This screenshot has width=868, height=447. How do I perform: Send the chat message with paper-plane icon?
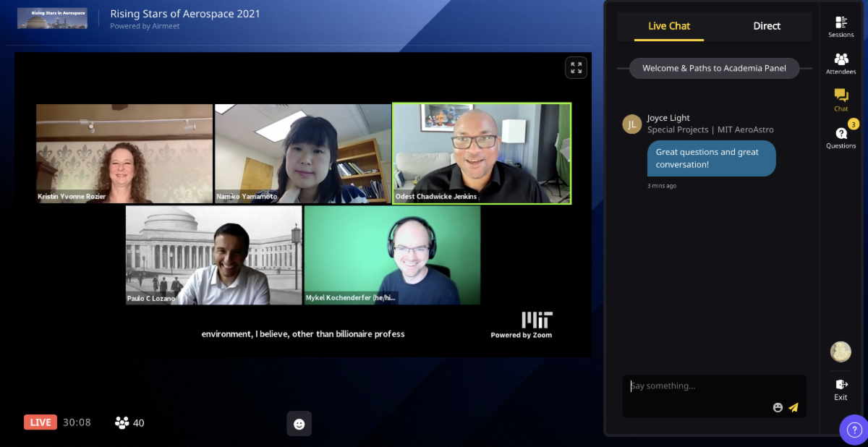coord(793,407)
